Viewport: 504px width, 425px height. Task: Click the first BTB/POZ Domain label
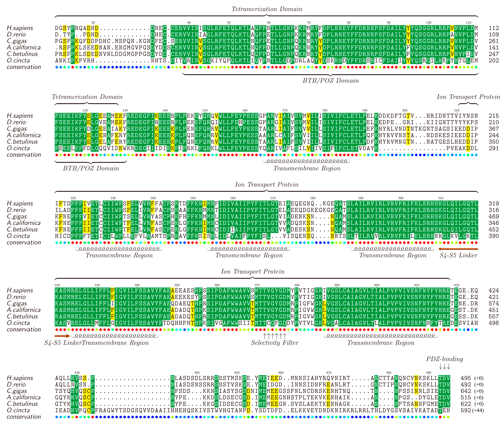click(x=330, y=81)
